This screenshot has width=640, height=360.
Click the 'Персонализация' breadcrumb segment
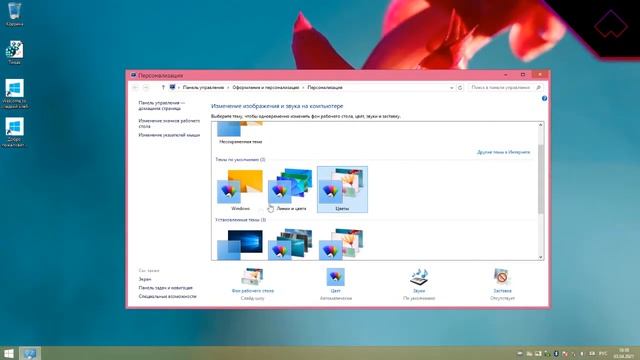[x=325, y=88]
